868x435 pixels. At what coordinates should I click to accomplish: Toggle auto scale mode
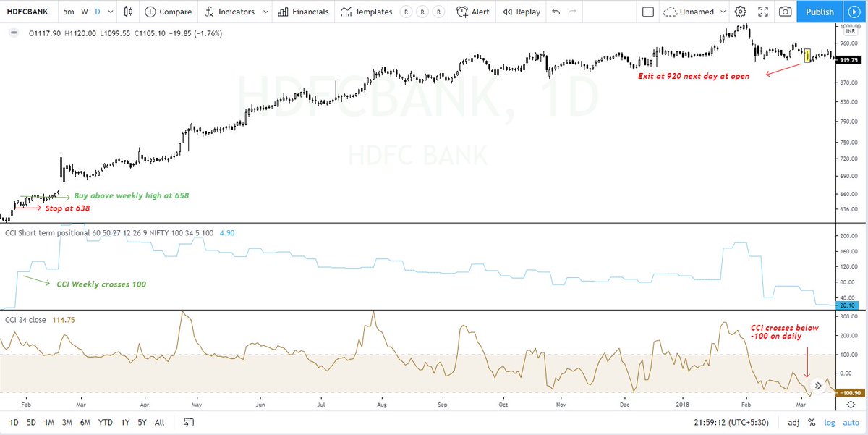click(x=851, y=422)
